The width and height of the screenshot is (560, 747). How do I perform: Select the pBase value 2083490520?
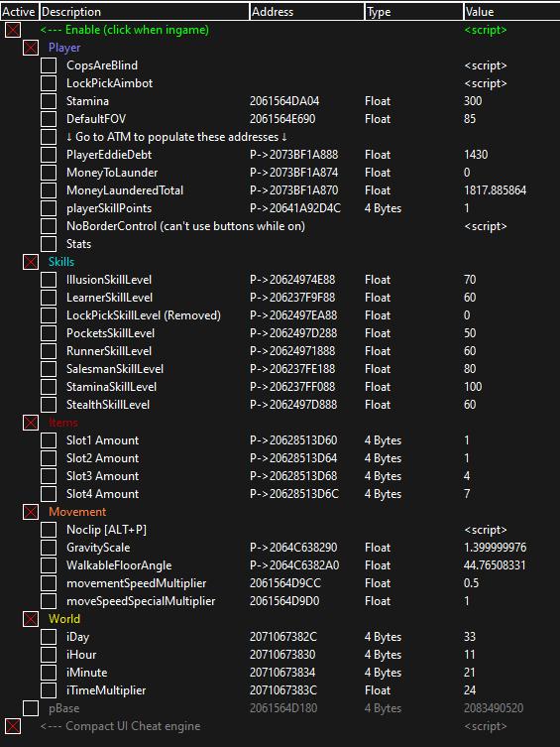[494, 708]
